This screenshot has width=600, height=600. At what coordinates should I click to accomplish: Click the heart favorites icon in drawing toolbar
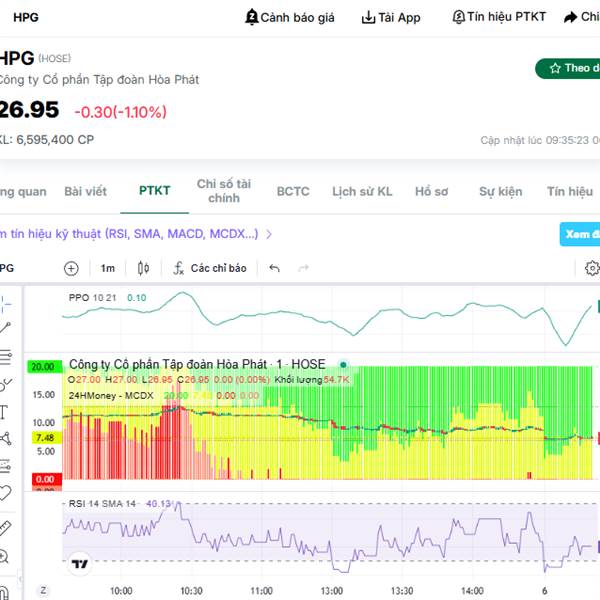click(5, 492)
